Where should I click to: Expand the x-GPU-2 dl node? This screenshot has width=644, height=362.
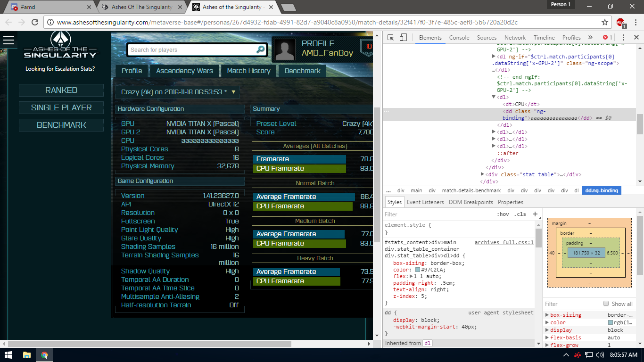click(494, 56)
